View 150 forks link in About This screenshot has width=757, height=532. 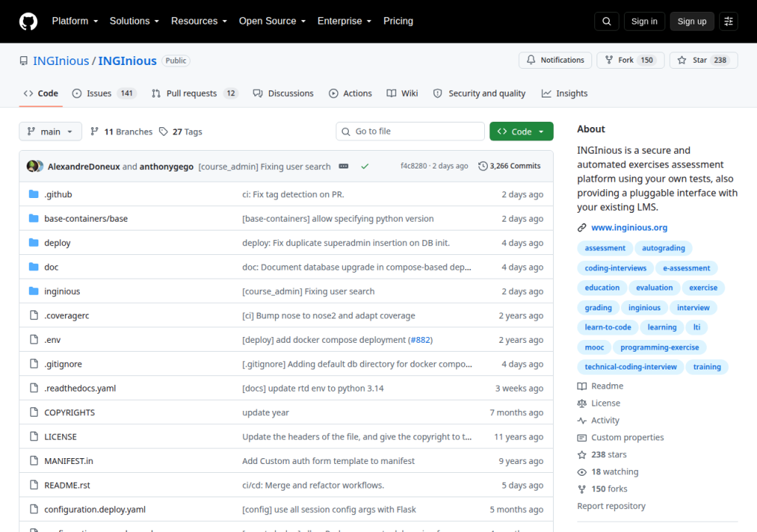tap(609, 489)
